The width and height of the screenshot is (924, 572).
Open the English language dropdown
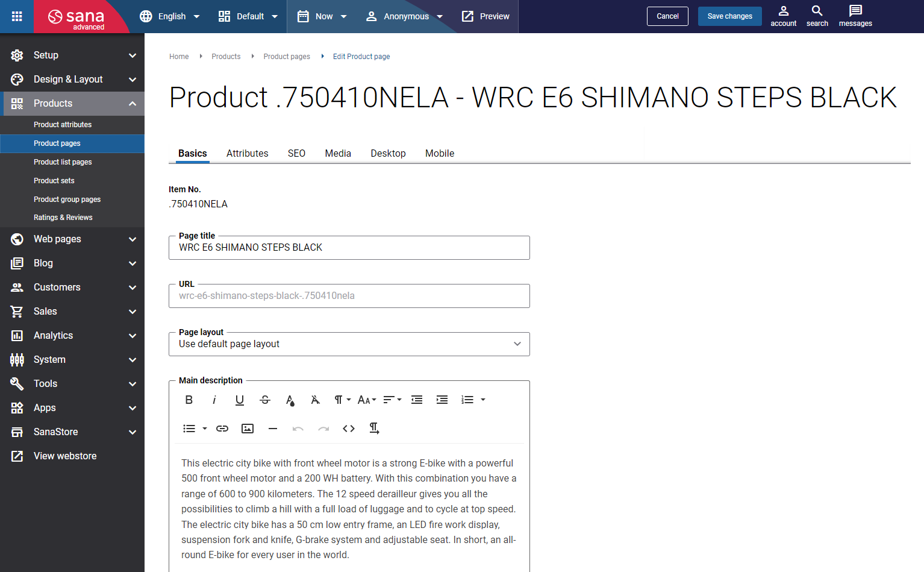(169, 16)
